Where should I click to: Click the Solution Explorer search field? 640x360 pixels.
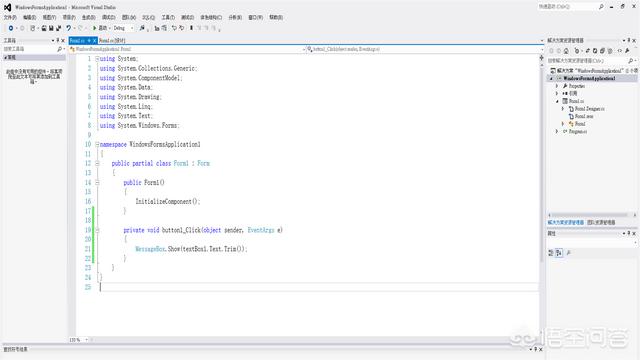(x=591, y=61)
